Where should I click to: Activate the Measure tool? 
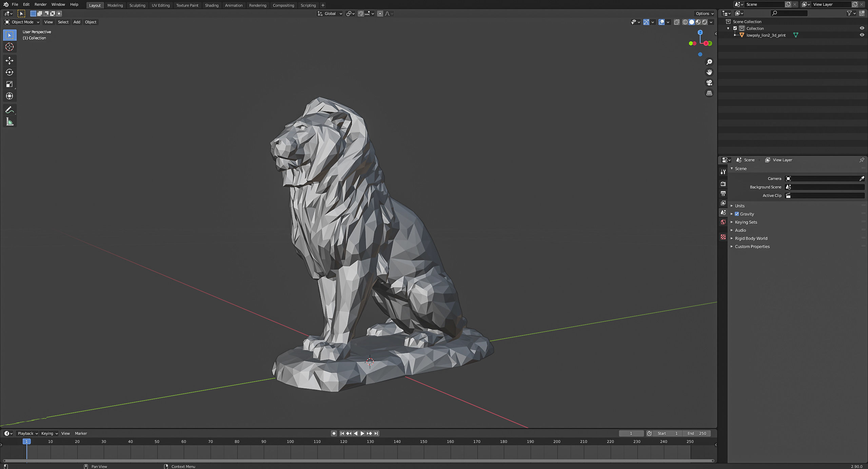(x=9, y=122)
